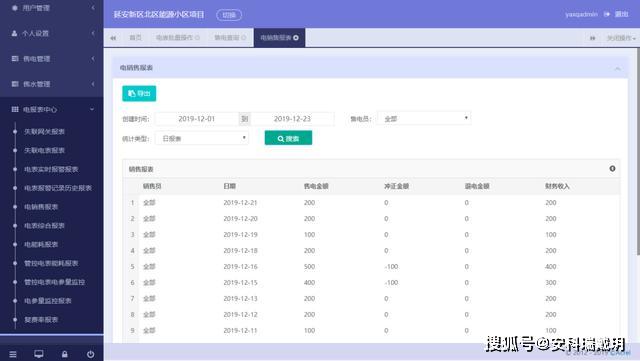The height and width of the screenshot is (361, 640).
Task: Switch to the 首页 tab
Action: pyautogui.click(x=136, y=38)
